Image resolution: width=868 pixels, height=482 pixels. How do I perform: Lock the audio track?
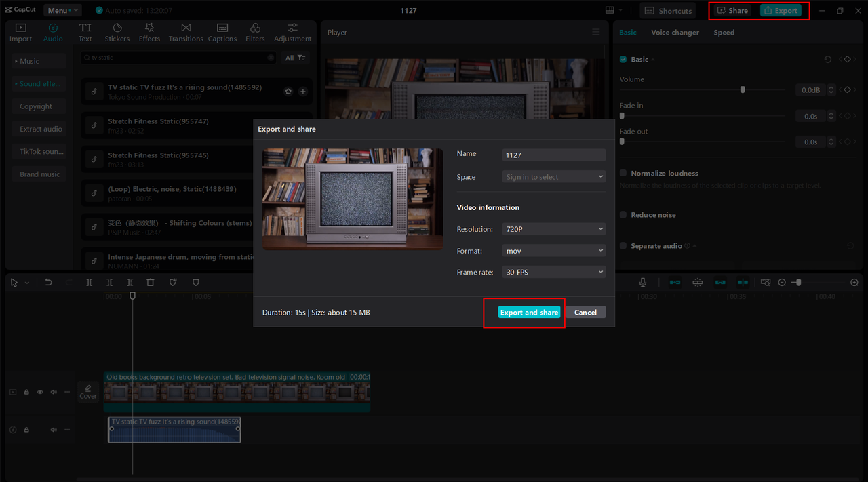[x=26, y=430]
